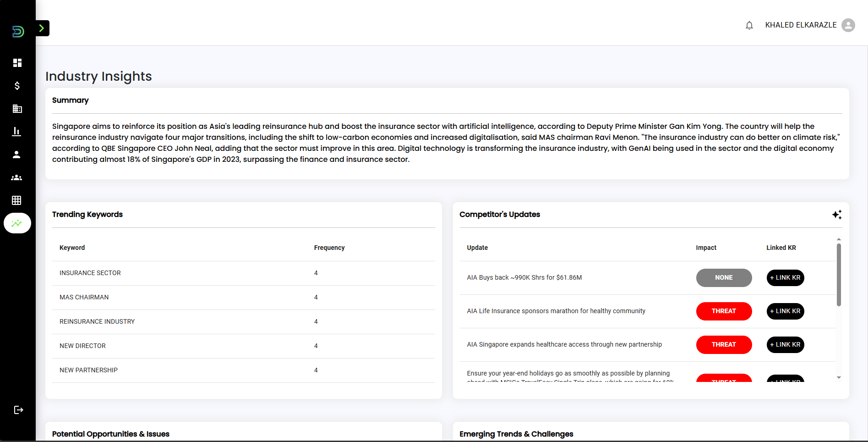
Task: Open the table grid icon in sidebar
Action: [x=16, y=200]
